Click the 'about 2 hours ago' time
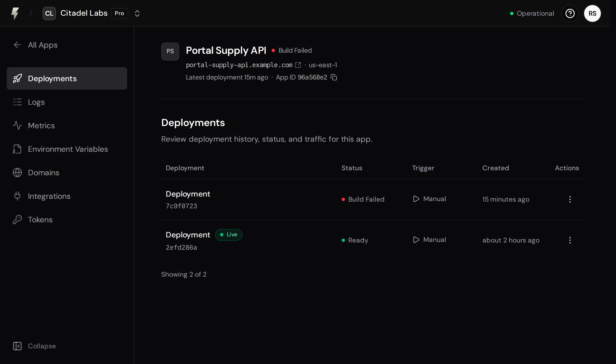This screenshot has height=364, width=616. [x=511, y=240]
